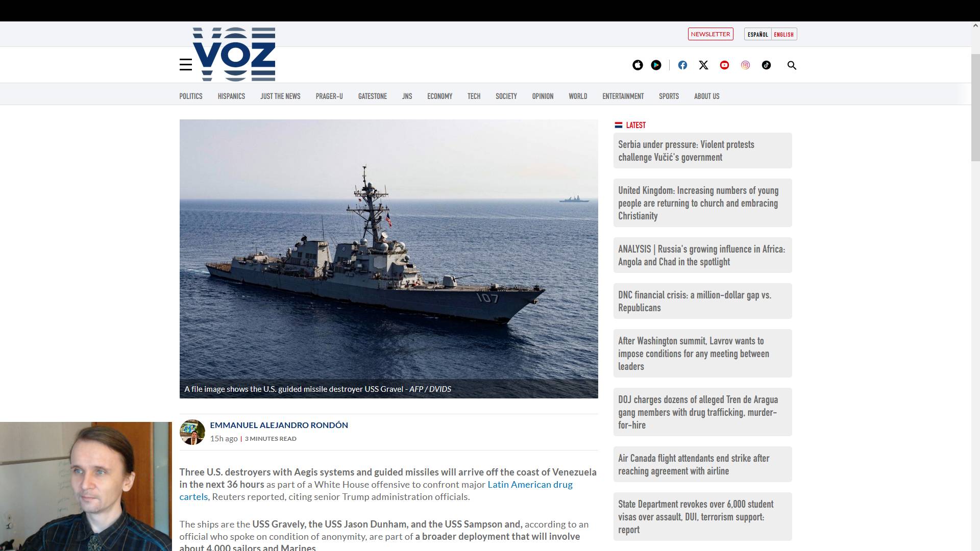The height and width of the screenshot is (551, 980).
Task: Open the Latin American drug cartels link
Action: pyautogui.click(x=529, y=485)
